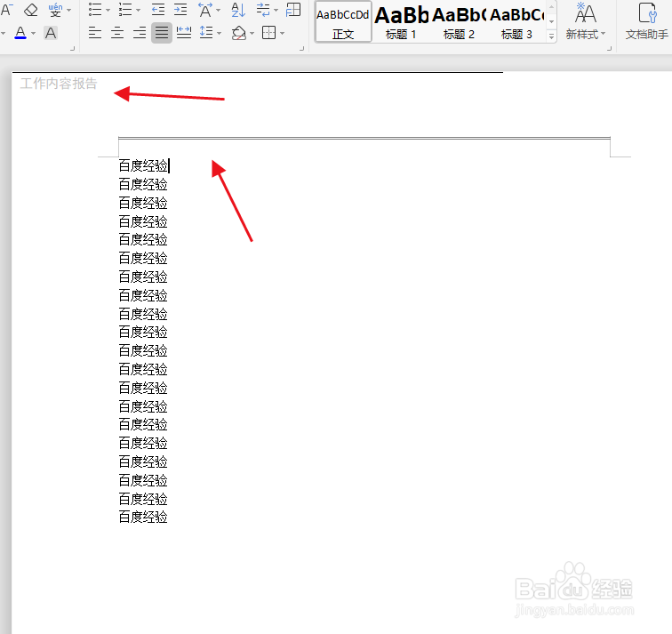Open font settings dialog launcher

[x=72, y=48]
